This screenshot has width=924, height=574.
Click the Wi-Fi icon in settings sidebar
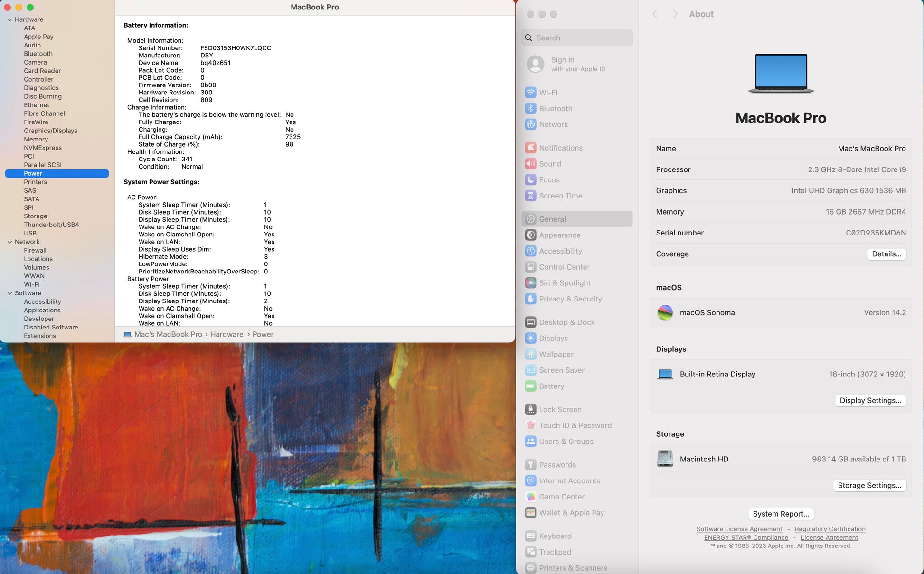point(530,93)
